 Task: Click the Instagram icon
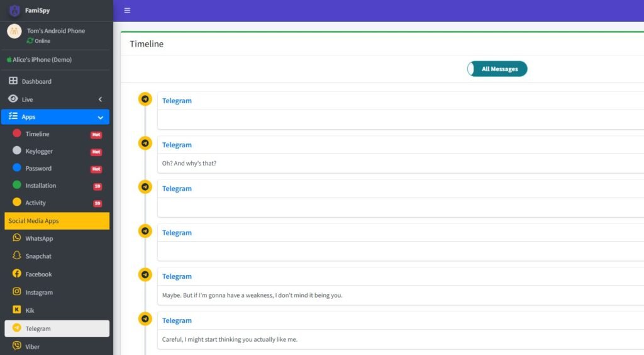[x=17, y=291]
